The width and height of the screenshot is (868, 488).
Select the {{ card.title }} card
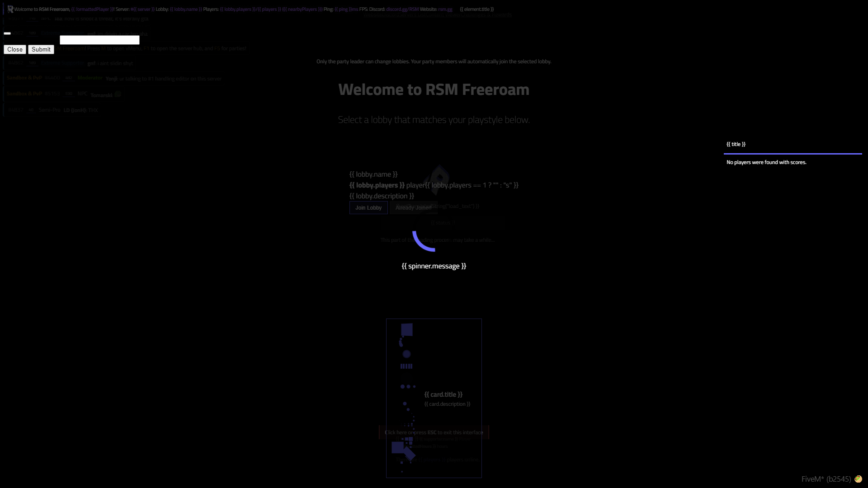[x=443, y=394]
